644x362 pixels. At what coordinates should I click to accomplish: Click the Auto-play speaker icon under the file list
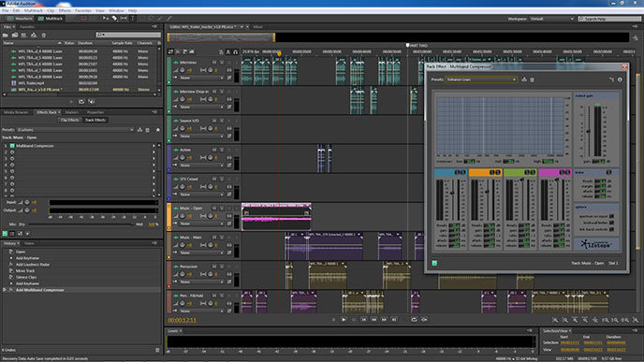click(x=92, y=101)
